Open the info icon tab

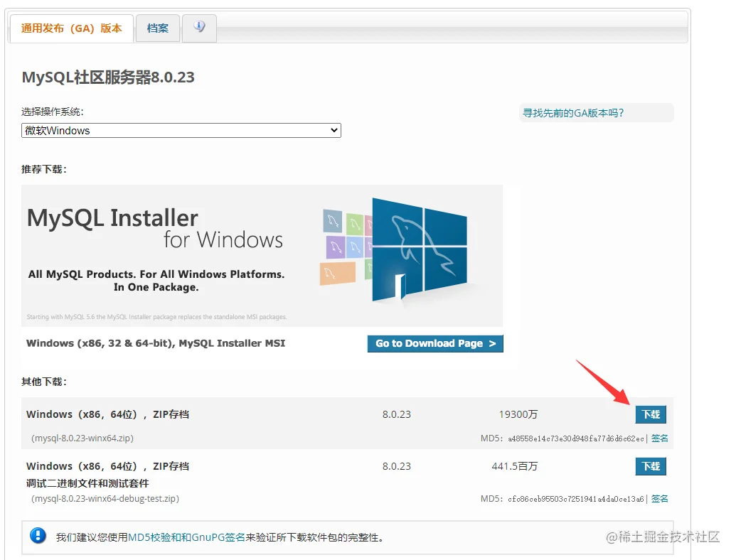pyautogui.click(x=200, y=28)
